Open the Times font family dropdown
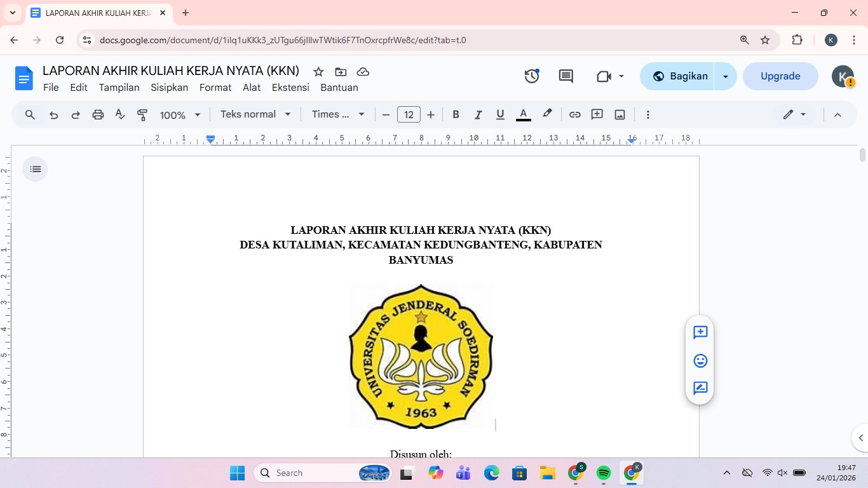Screen dimensions: 868x488 click(338, 114)
